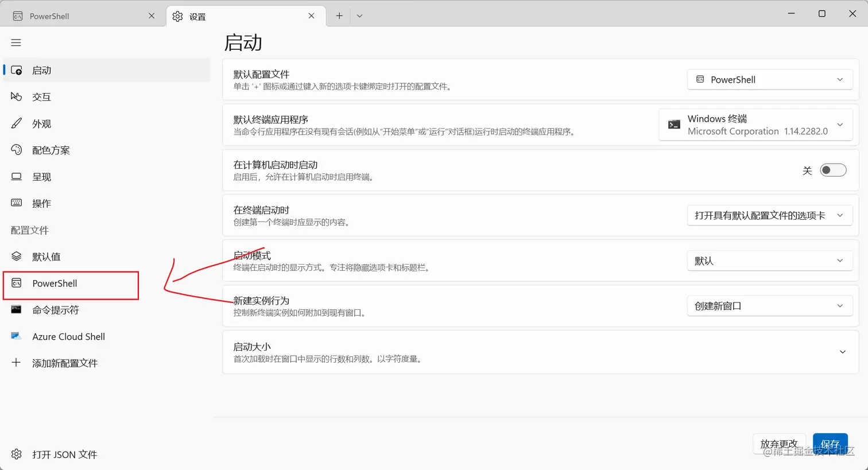Screen dimensions: 868x470
Task: Open the 启动 (Startup) settings section
Action: (40, 70)
